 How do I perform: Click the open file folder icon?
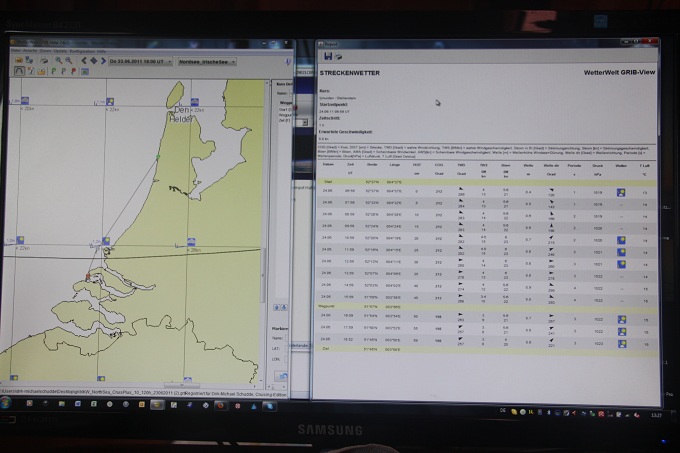19,60
